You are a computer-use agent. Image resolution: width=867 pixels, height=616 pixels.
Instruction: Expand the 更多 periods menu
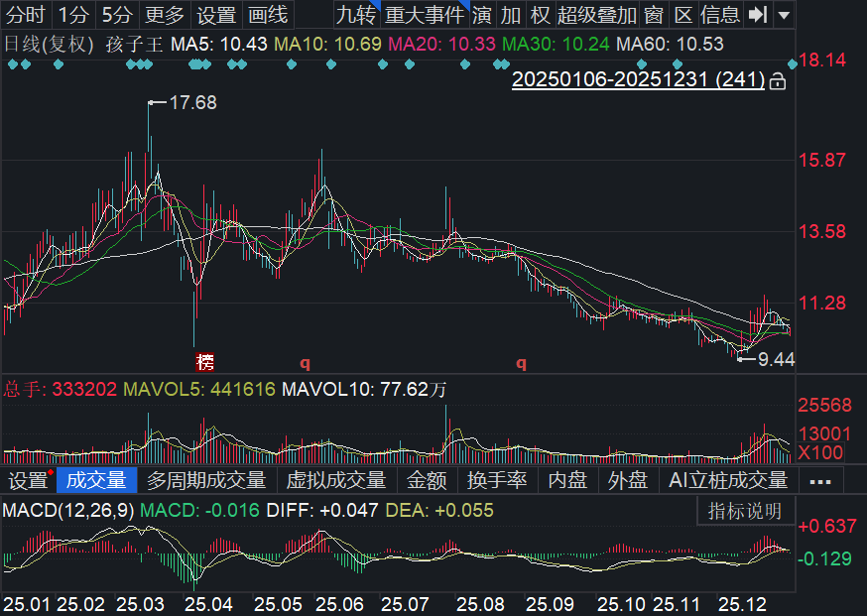pyautogui.click(x=164, y=14)
